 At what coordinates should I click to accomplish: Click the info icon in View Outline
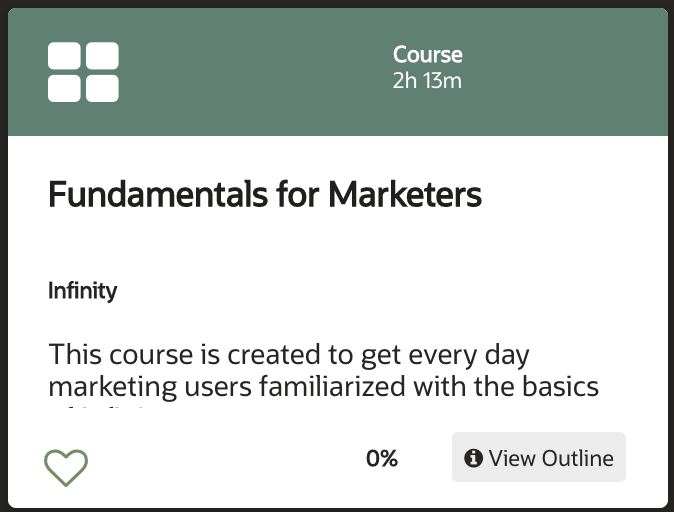coord(473,458)
